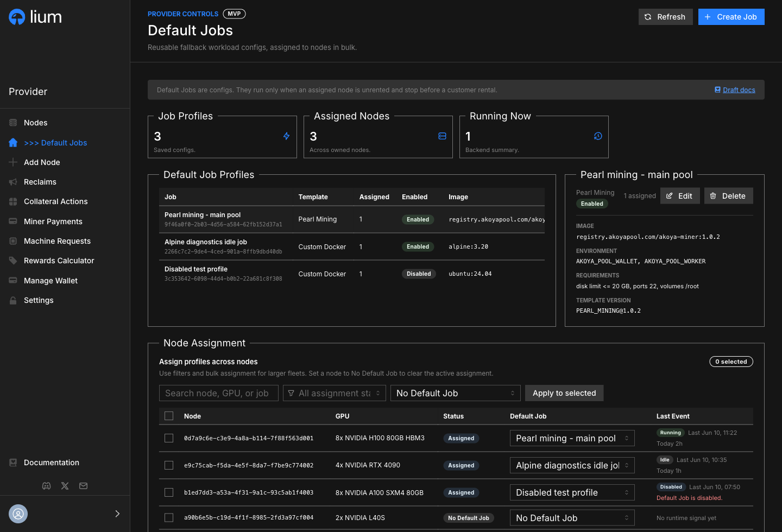
Task: Open Rewards Calculator page
Action: coord(59,261)
